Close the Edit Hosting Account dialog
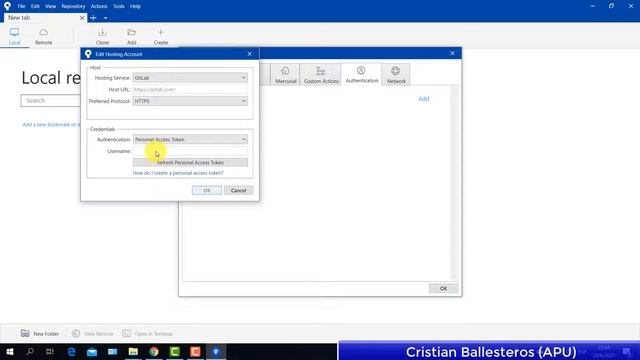 250,54
